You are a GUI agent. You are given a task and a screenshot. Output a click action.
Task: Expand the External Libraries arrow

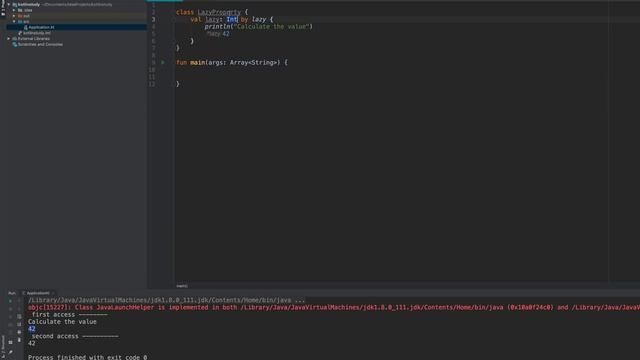click(x=9, y=39)
